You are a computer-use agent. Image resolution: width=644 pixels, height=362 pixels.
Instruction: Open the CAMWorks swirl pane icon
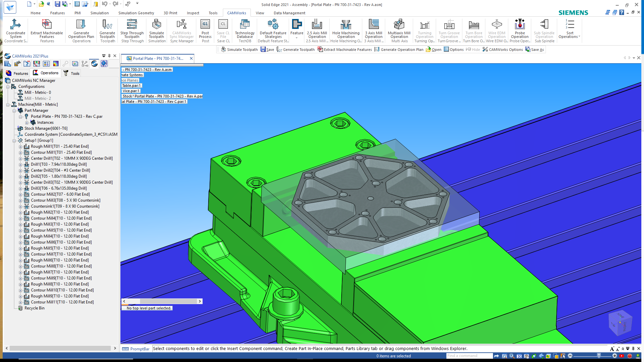(x=94, y=64)
